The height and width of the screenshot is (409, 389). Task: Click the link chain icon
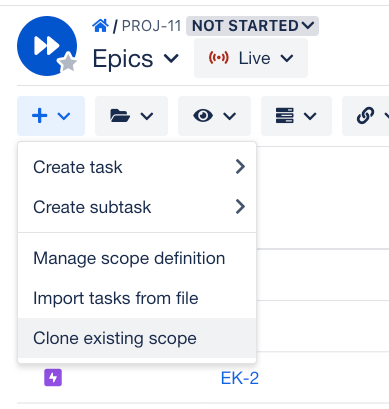point(365,116)
